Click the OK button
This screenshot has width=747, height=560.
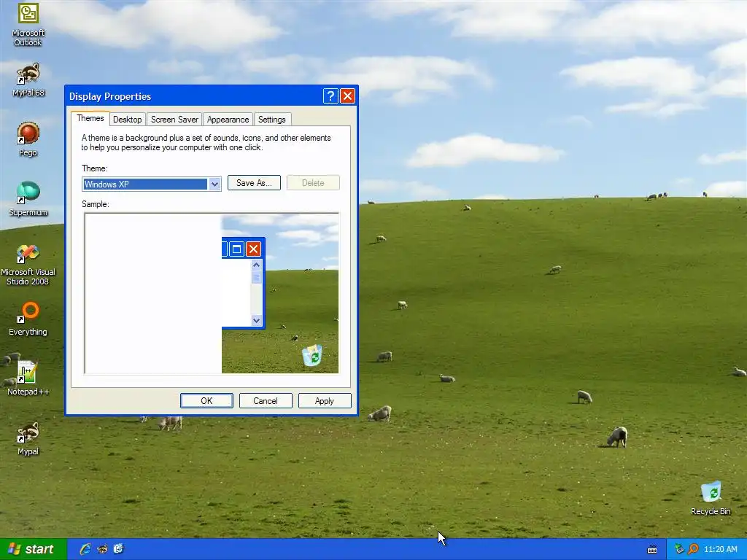(x=206, y=401)
